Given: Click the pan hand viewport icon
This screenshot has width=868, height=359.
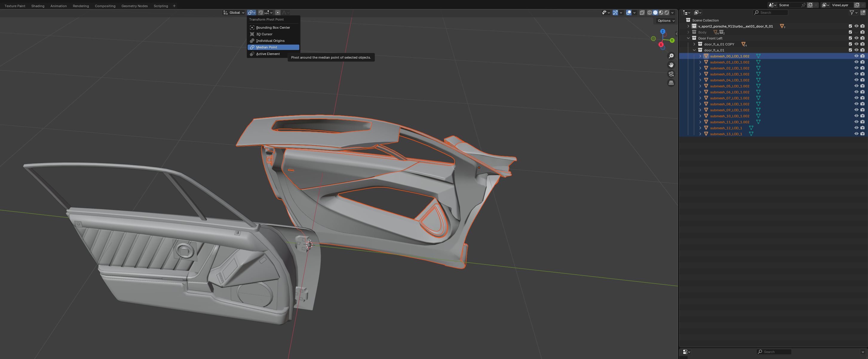Looking at the screenshot, I should [x=671, y=65].
